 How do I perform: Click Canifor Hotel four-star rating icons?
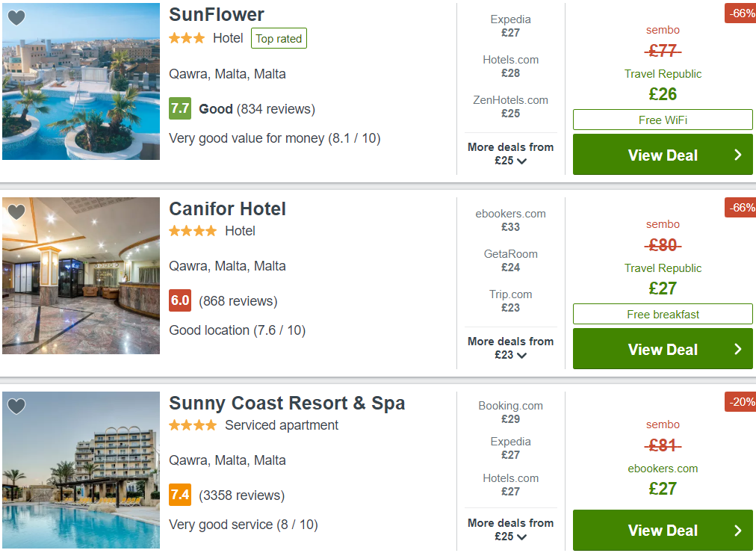pos(193,231)
